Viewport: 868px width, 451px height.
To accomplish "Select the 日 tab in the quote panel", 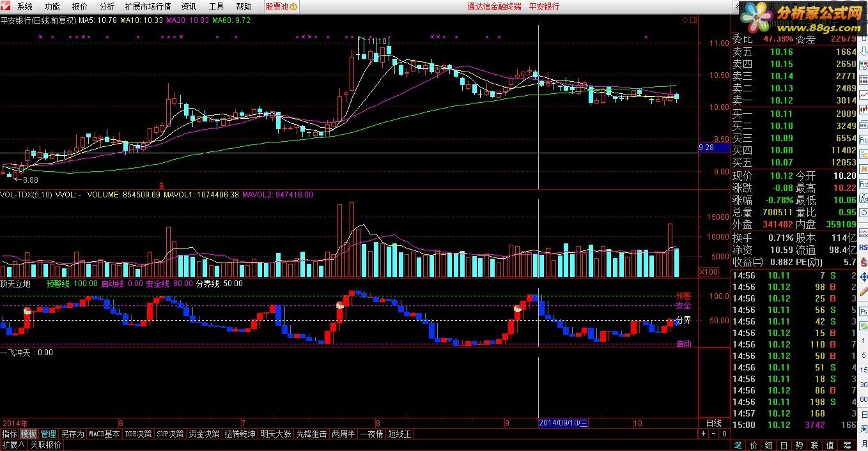I will [783, 445].
